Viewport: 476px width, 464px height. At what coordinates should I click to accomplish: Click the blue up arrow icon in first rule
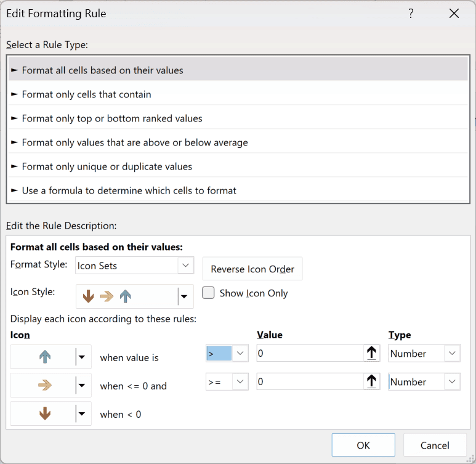point(45,357)
